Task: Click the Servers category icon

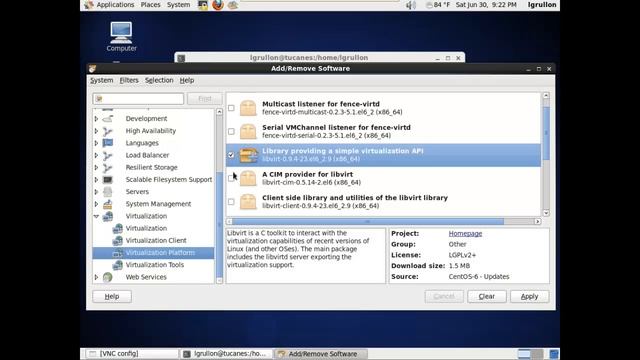Action: (108, 191)
